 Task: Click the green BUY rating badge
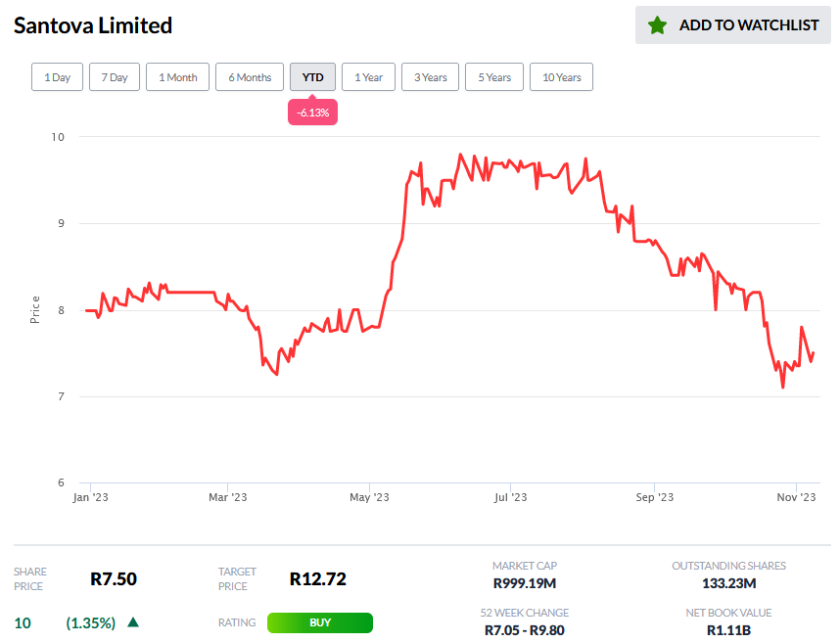[x=320, y=622]
